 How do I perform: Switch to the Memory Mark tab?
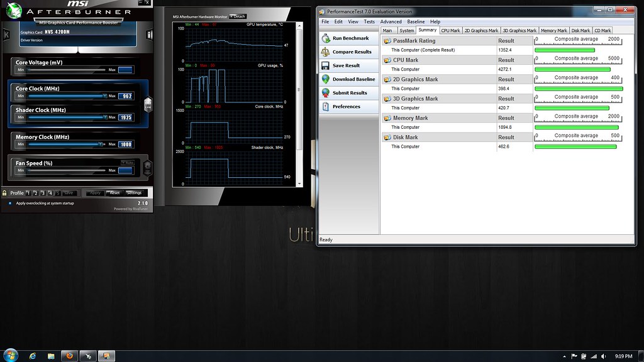coord(553,30)
